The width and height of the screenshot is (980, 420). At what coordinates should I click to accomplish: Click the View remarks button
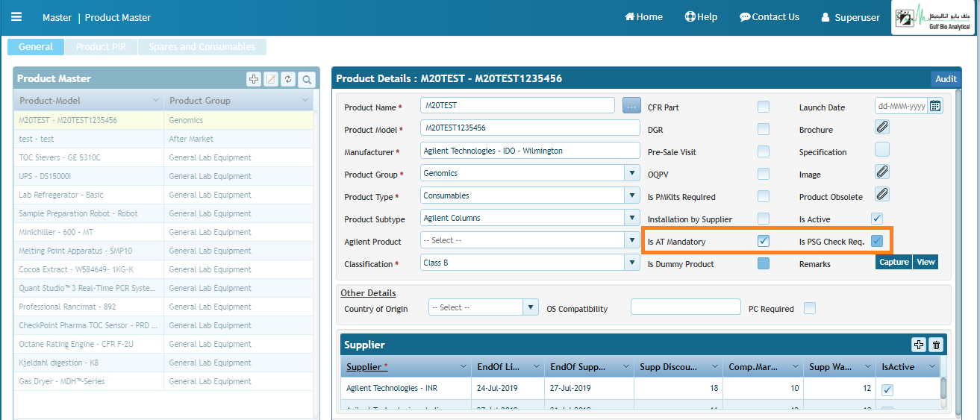coord(926,262)
